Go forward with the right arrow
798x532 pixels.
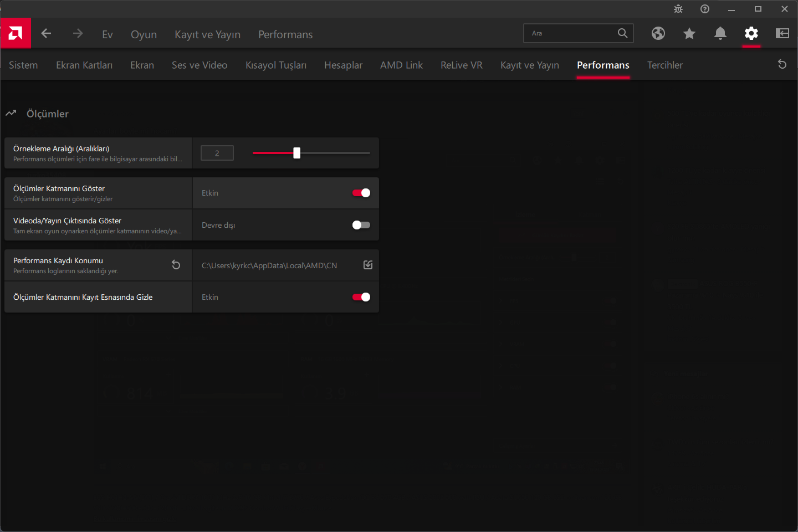(x=78, y=33)
